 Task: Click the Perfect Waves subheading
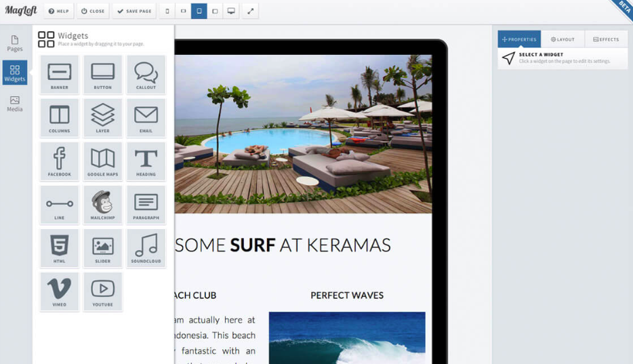(x=347, y=296)
